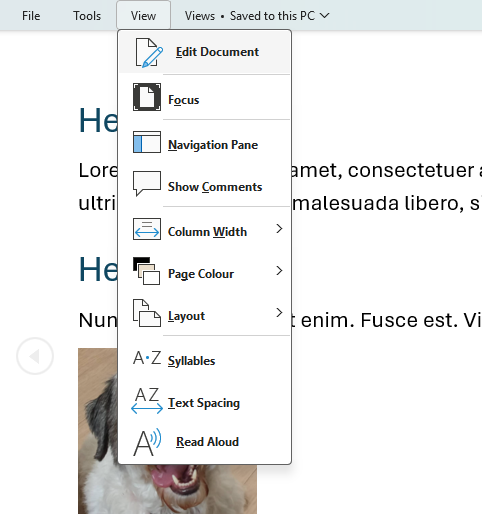Click the Navigation Pane icon
482x514 pixels.
[147, 142]
